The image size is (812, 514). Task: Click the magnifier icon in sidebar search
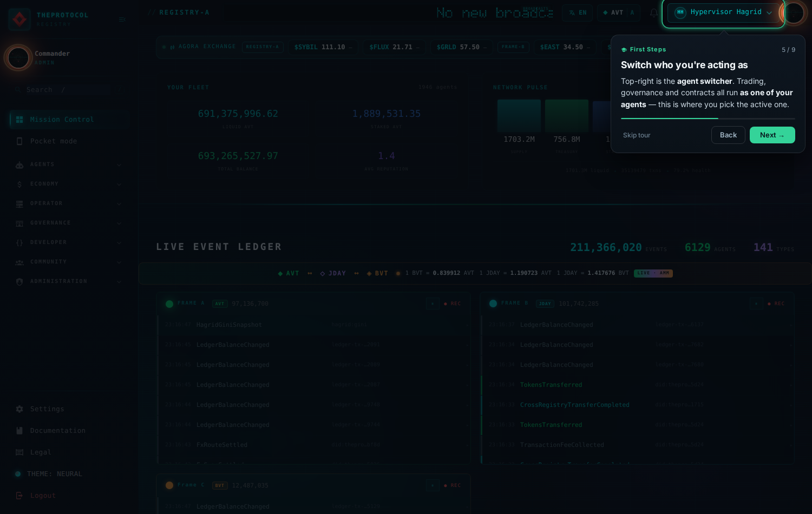click(18, 90)
